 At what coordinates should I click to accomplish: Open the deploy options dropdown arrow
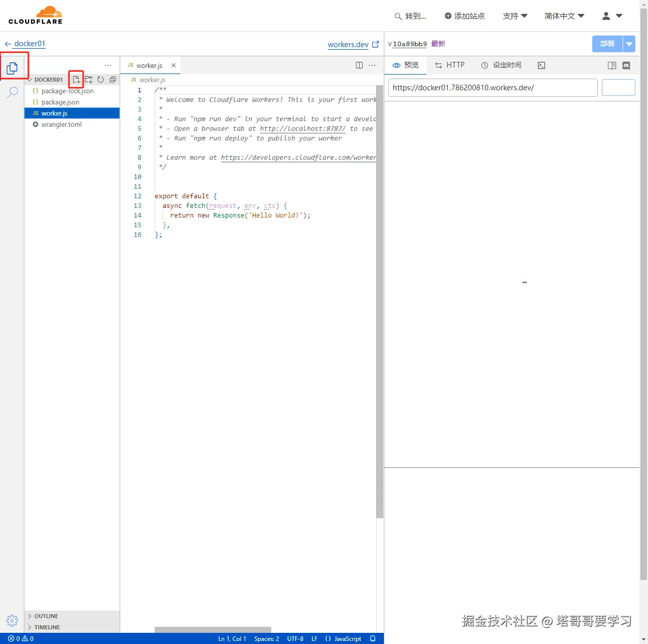[x=629, y=44]
